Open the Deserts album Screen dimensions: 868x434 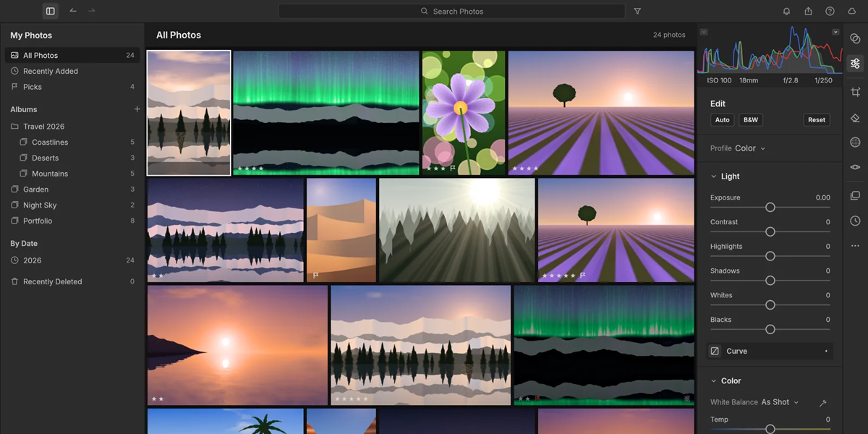click(72, 158)
